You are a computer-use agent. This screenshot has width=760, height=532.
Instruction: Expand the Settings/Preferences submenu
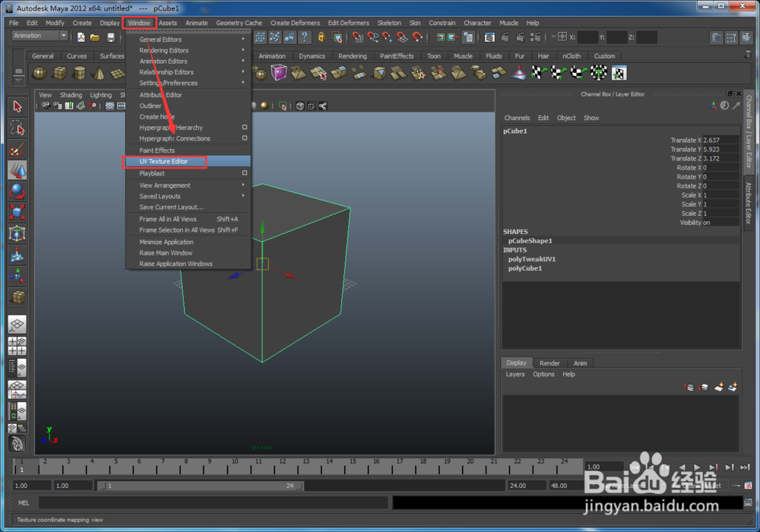click(x=188, y=83)
